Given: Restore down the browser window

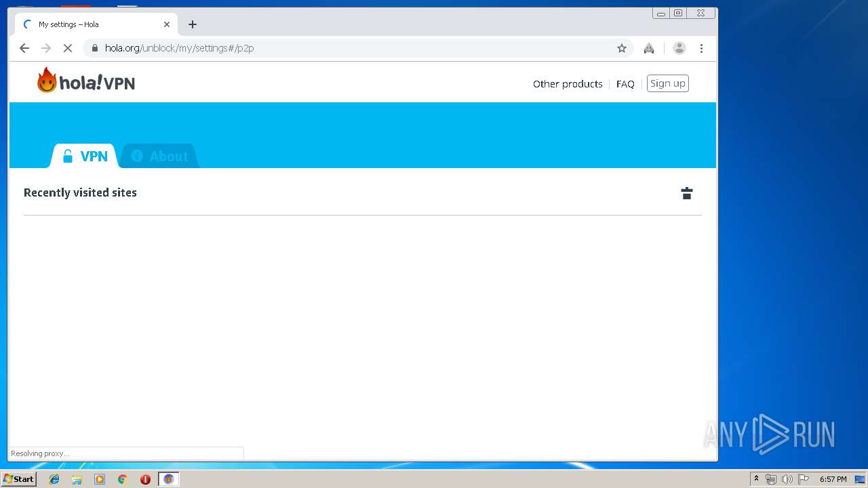Looking at the screenshot, I should click(678, 13).
